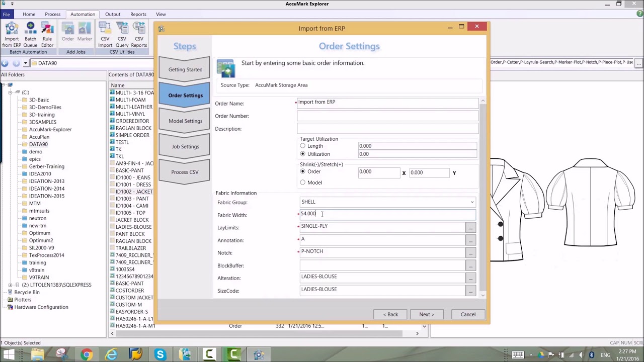
Task: Open Internet Explorer from taskbar
Action: [111, 354]
